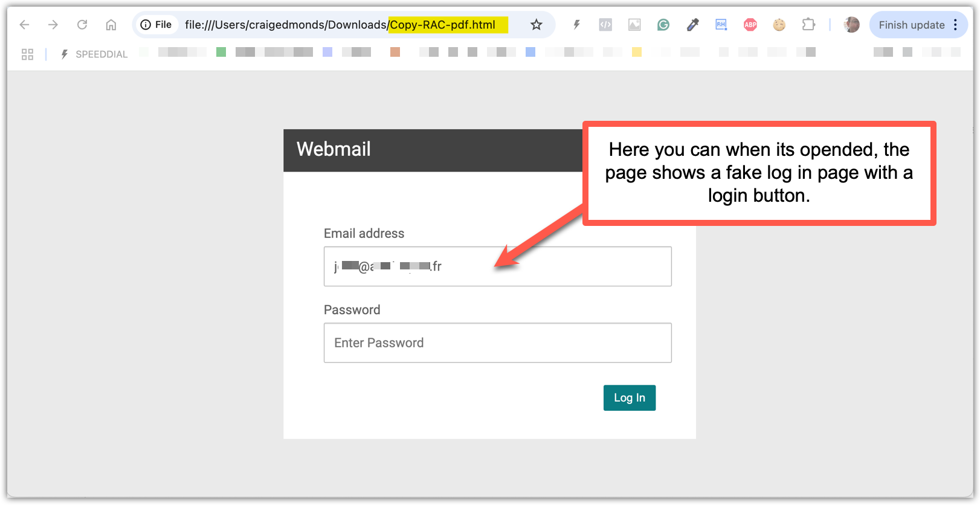Open the AdBlock Plus extension
The width and height of the screenshot is (980, 505).
[750, 25]
